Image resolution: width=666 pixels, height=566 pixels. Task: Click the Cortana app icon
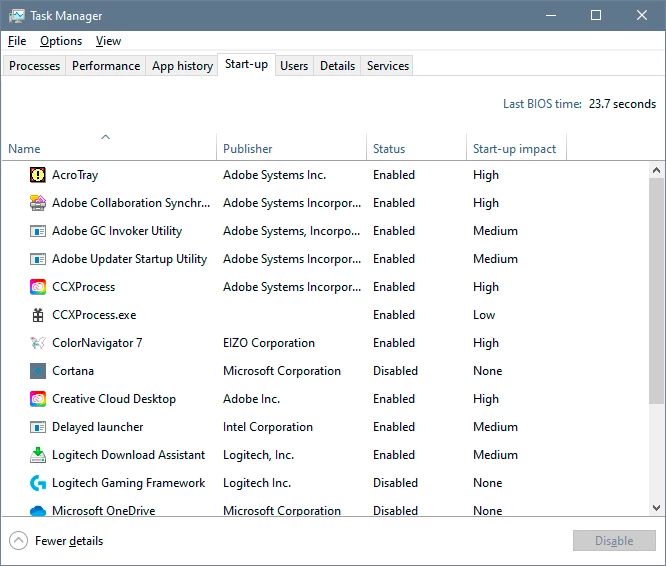[38, 371]
